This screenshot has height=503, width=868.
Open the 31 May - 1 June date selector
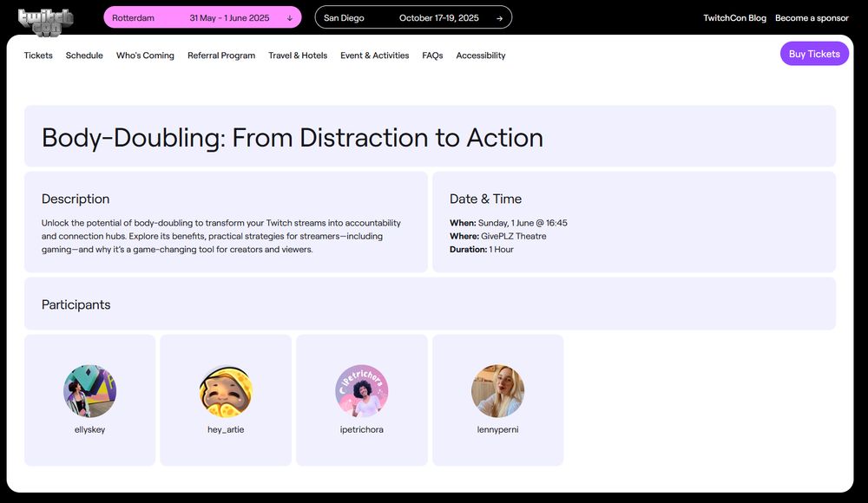click(x=230, y=17)
